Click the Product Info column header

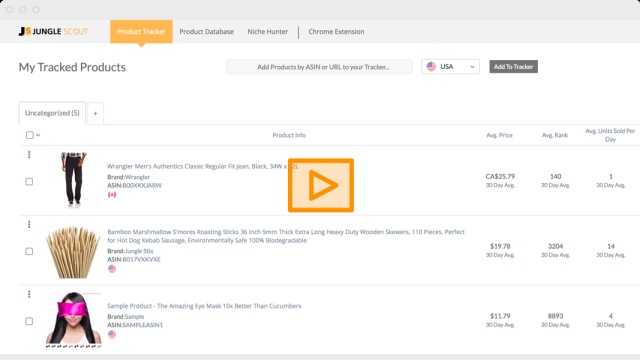289,135
